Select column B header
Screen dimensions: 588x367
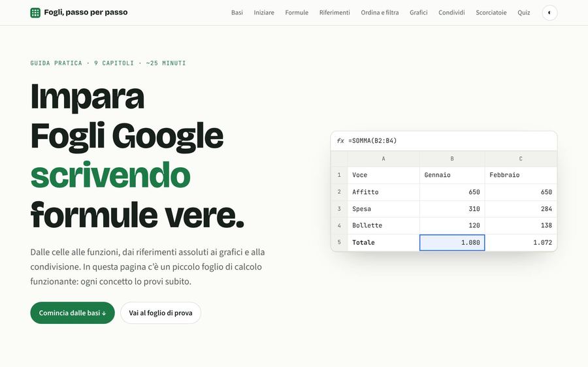coord(452,159)
